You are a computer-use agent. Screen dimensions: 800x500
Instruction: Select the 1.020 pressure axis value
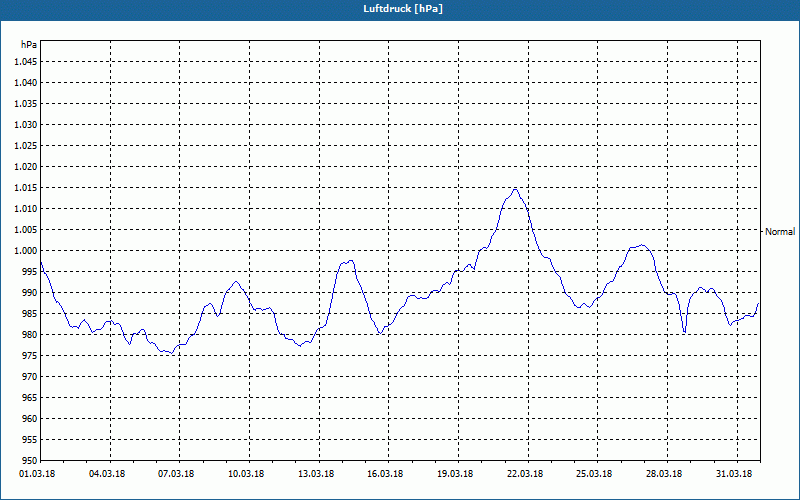(26, 166)
